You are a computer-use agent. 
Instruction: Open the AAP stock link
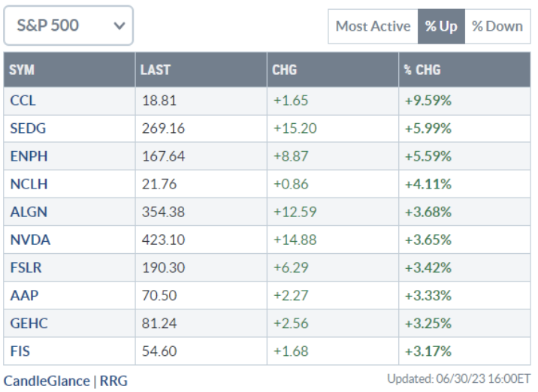23,295
